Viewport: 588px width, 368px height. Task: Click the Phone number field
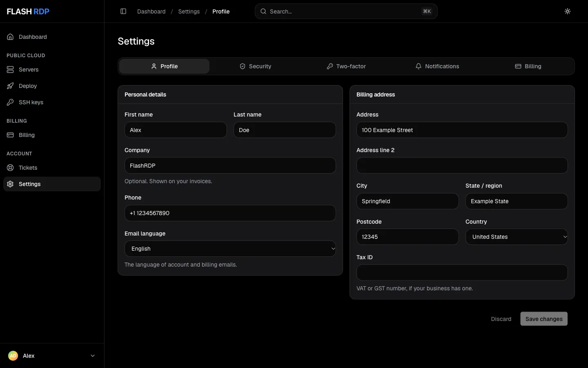pos(230,213)
